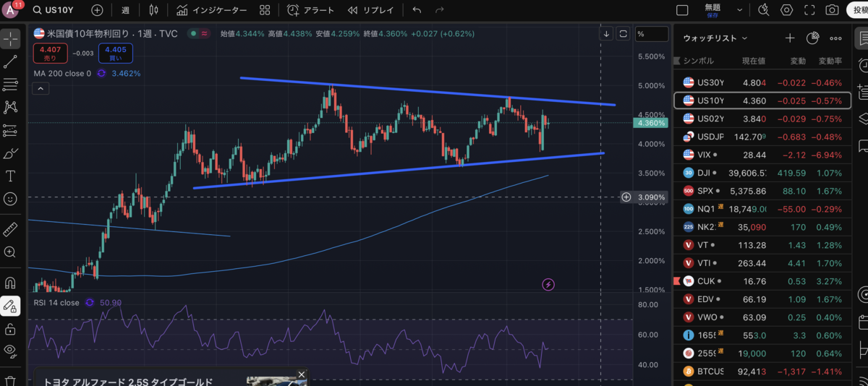Enter fullscreen chart mode
This screenshot has width=868, height=386.
pyautogui.click(x=810, y=10)
